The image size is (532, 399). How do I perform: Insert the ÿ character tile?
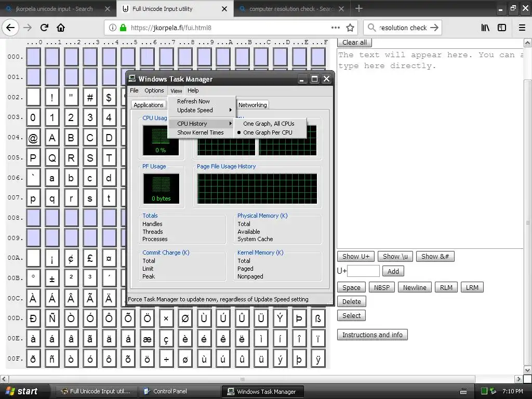tap(318, 360)
